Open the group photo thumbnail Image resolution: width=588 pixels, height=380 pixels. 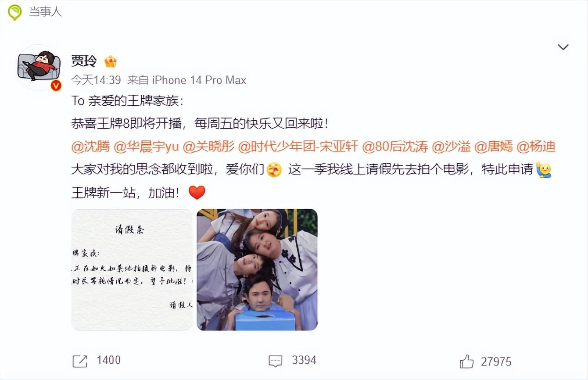(257, 269)
